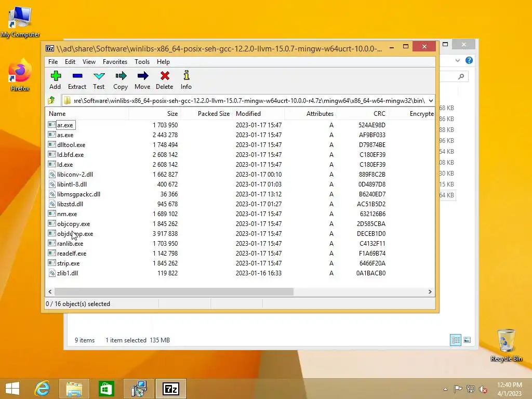Select the Copy toolbar icon
Image resolution: width=532 pixels, height=399 pixels.
(x=121, y=76)
